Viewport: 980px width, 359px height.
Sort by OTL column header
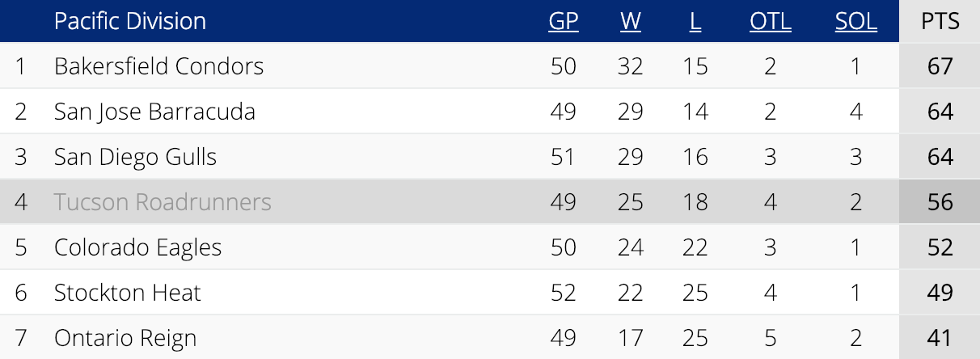(770, 21)
